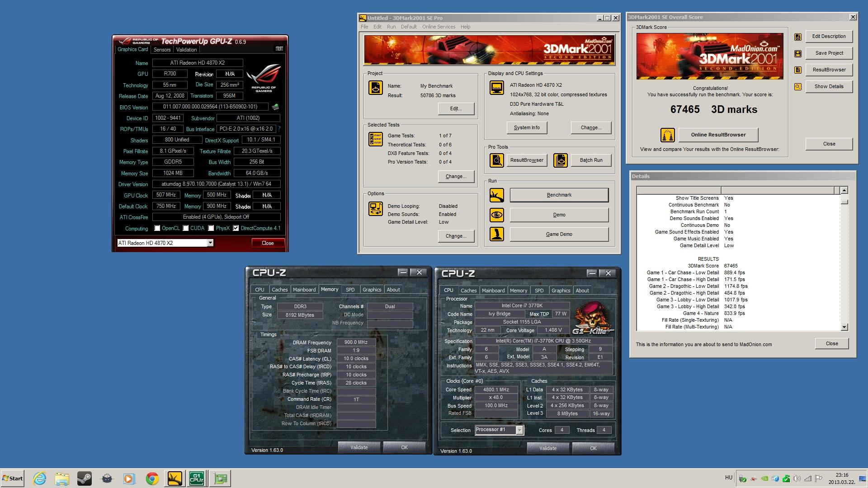Click the Start button
Viewport: 868px width, 488px height.
click(x=12, y=478)
